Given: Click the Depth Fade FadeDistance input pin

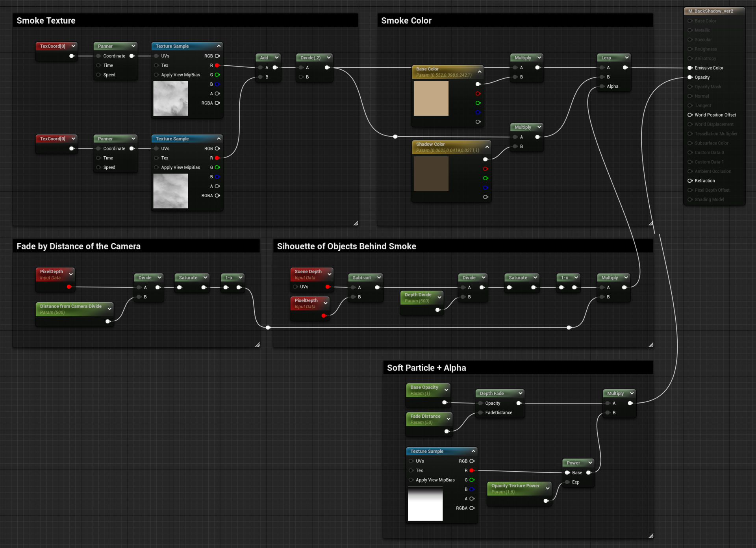Looking at the screenshot, I should (x=480, y=413).
